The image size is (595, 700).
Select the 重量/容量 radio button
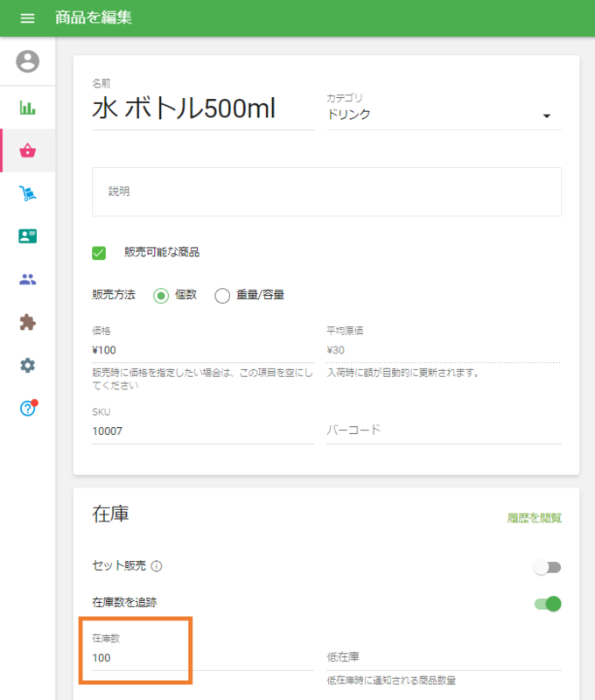tap(222, 295)
